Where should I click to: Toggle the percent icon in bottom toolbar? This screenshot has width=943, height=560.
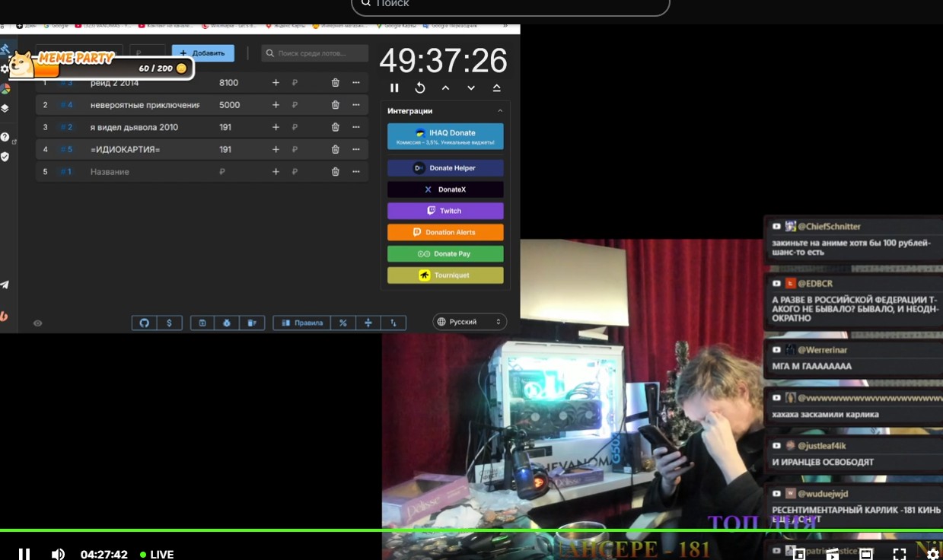(x=343, y=323)
